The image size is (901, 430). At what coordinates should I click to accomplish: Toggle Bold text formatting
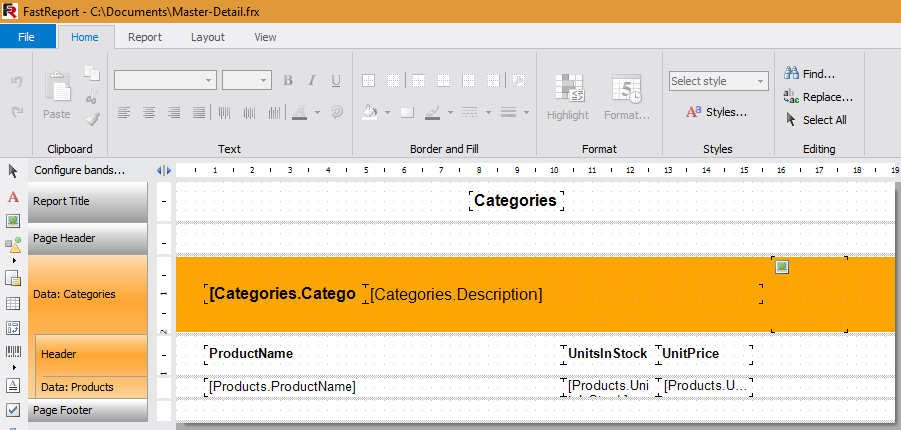288,81
